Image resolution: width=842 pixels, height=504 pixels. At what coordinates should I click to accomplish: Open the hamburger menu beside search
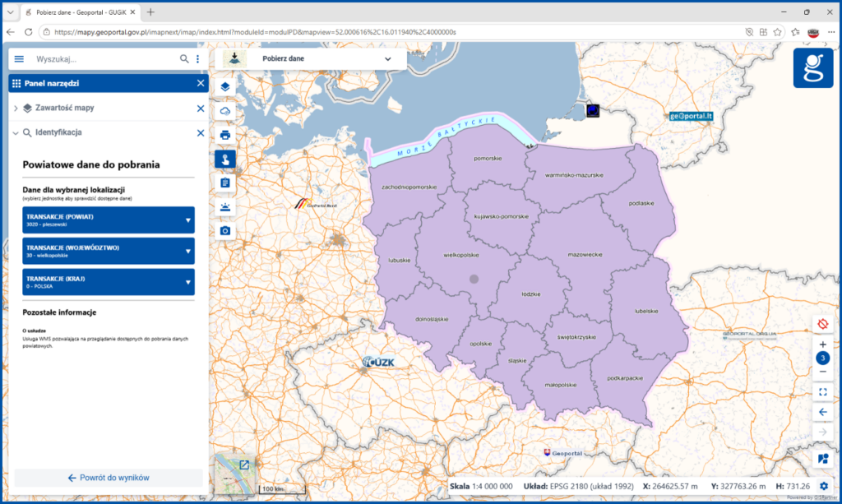click(20, 59)
